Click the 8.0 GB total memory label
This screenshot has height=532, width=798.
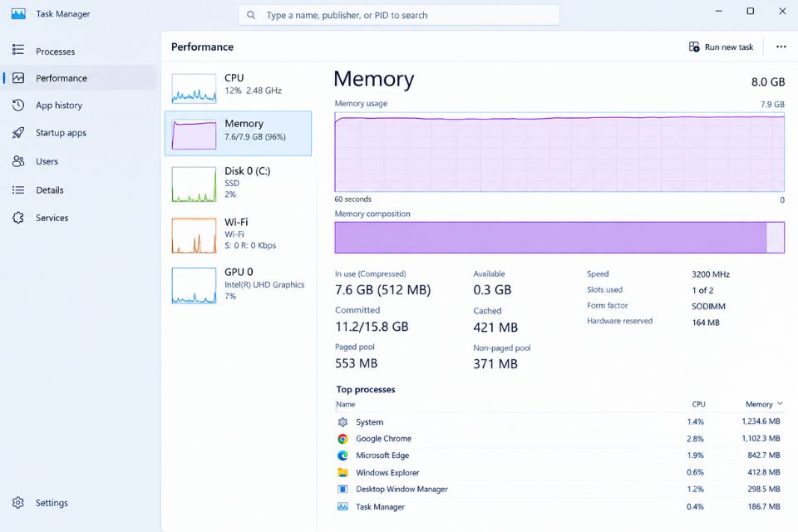(x=768, y=82)
